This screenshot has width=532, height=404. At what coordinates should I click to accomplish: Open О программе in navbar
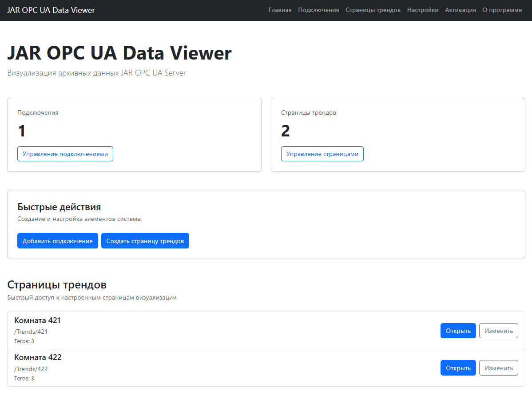[x=502, y=10]
